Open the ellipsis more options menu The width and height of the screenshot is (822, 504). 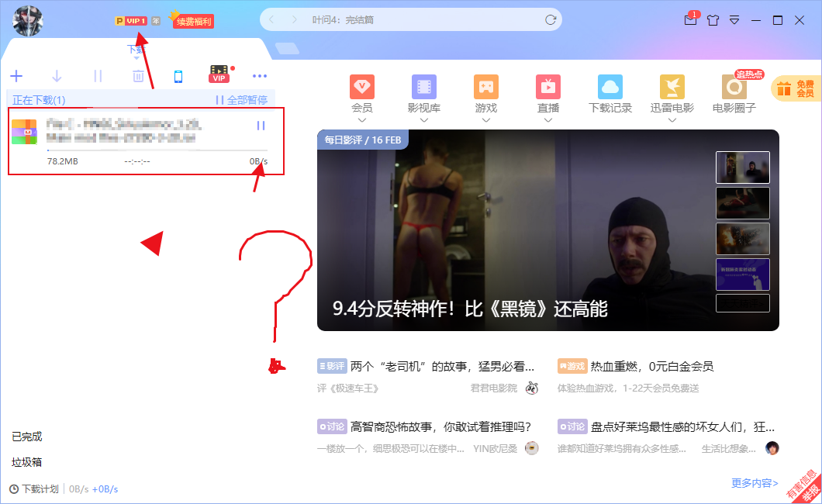pyautogui.click(x=260, y=75)
